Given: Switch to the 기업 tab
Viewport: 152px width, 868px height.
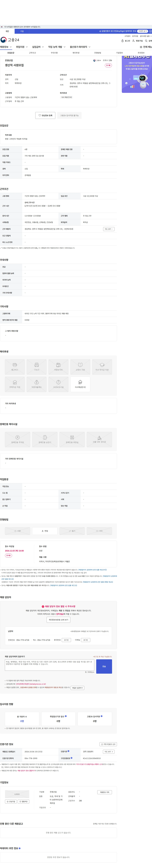Looking at the screenshot, I should (22, 31).
